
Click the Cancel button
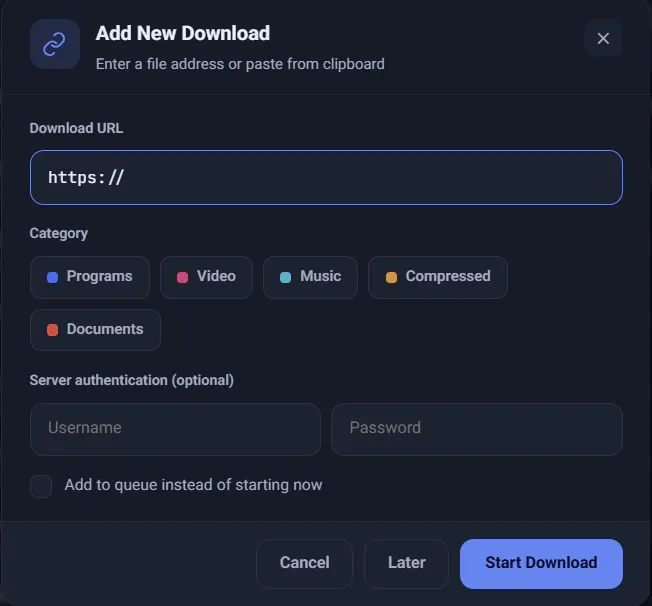pos(304,564)
